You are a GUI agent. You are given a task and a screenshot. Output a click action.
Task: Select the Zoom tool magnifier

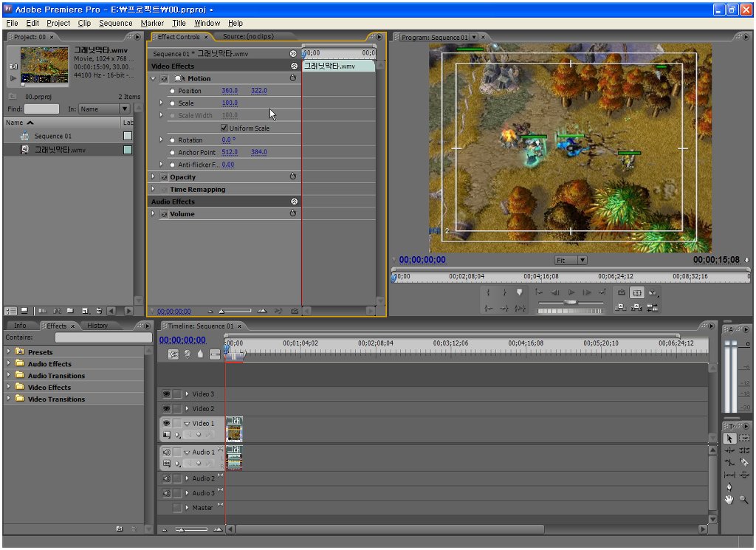pos(744,500)
